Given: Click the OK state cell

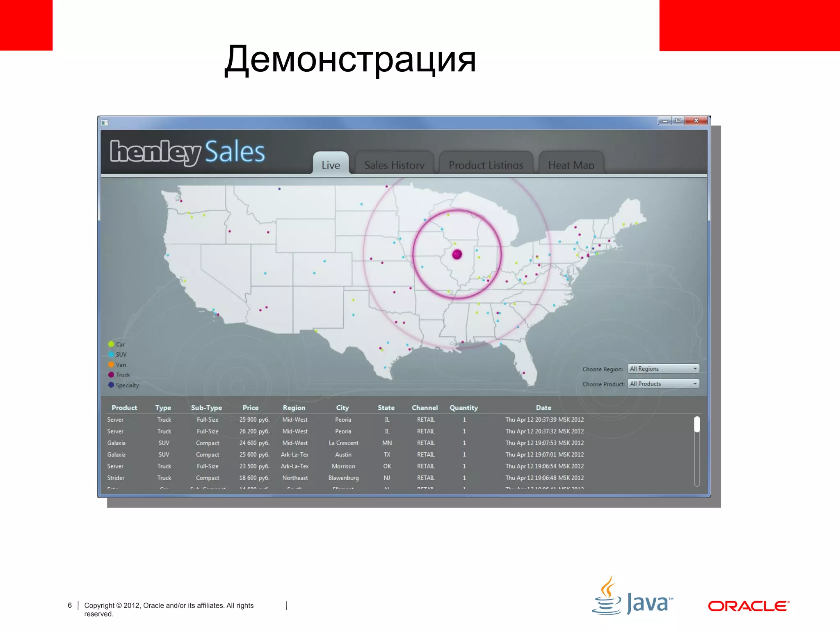Looking at the screenshot, I should (387, 466).
